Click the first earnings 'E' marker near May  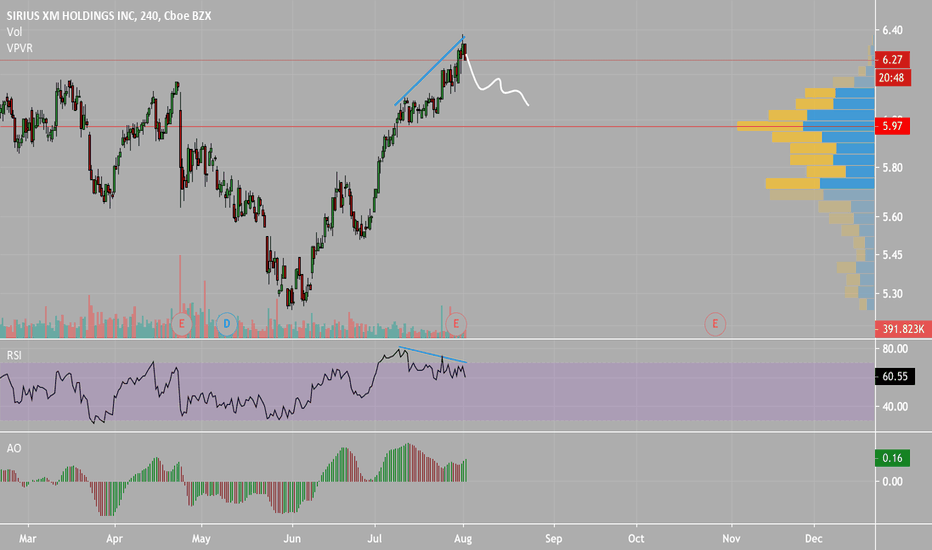tap(181, 324)
